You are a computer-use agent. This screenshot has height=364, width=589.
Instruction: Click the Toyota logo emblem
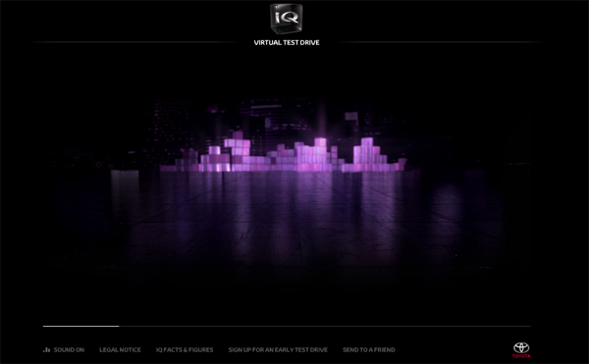click(x=521, y=347)
